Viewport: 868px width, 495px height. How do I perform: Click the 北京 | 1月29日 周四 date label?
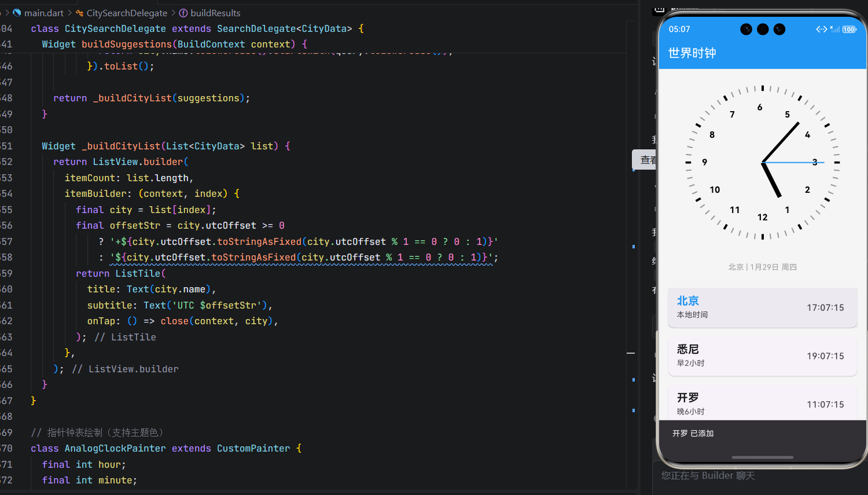762,267
